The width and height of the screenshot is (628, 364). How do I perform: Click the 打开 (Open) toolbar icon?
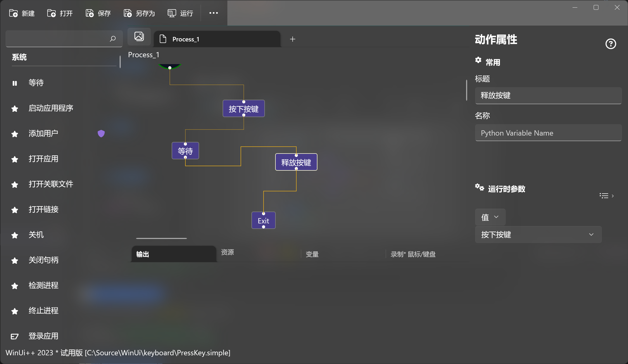51,13
